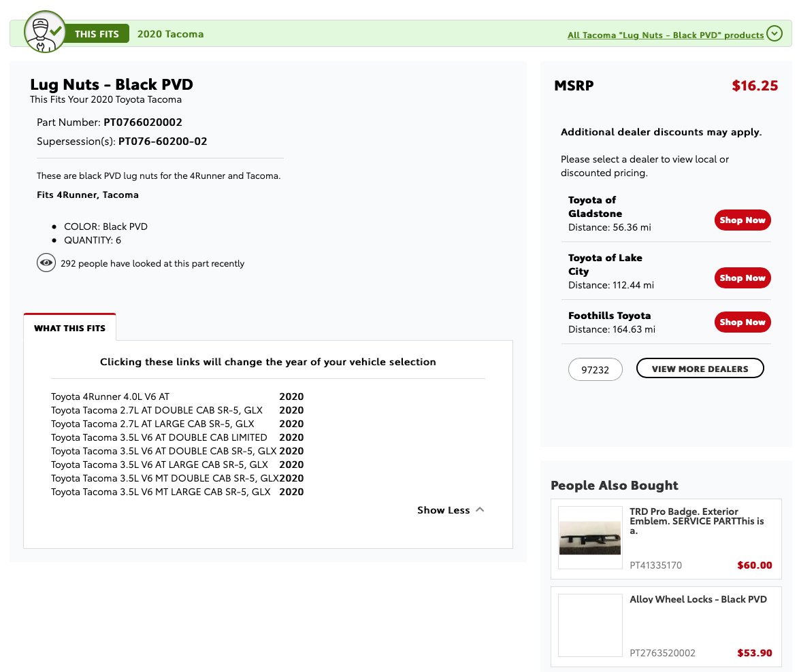Click part number PT41335170
This screenshot has width=799, height=672.
pos(655,565)
